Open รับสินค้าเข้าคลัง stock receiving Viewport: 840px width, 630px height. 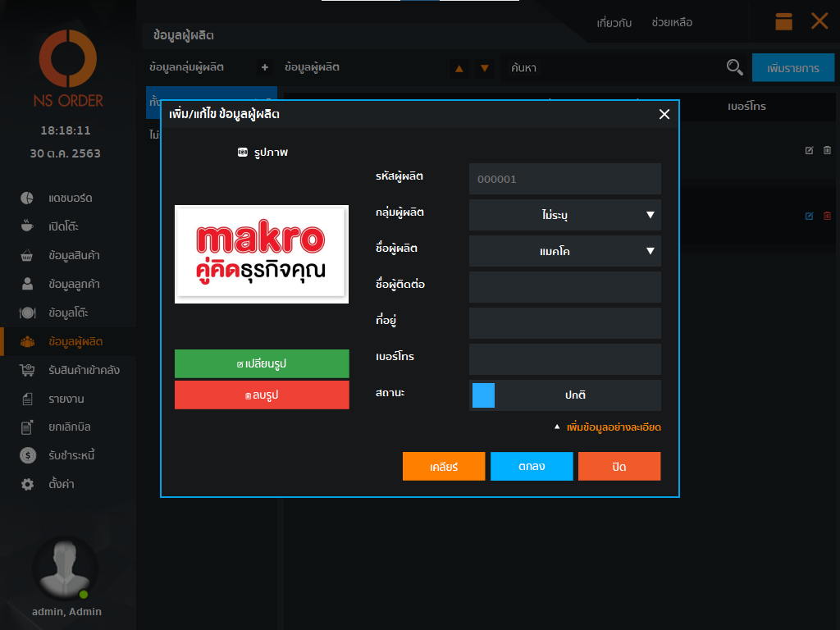[x=68, y=370]
